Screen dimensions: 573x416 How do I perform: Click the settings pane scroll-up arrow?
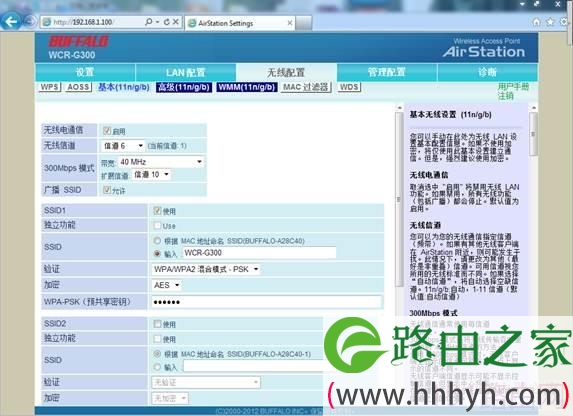pyautogui.click(x=399, y=108)
